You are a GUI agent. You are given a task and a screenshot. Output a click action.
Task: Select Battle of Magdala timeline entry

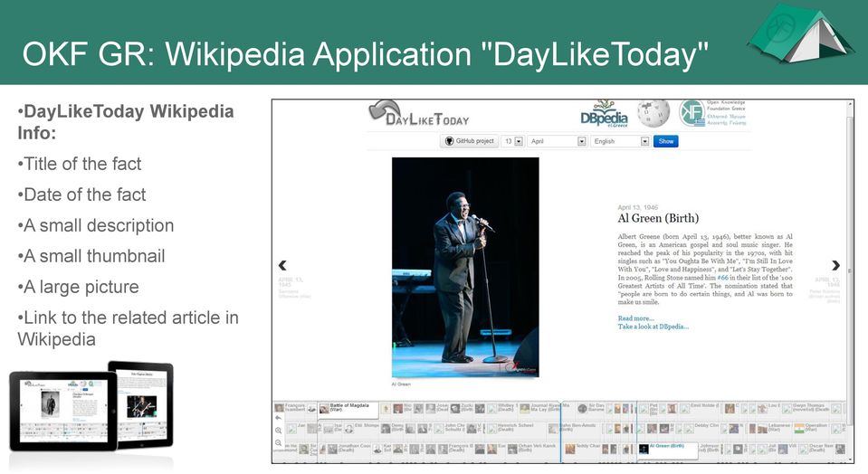pos(349,409)
